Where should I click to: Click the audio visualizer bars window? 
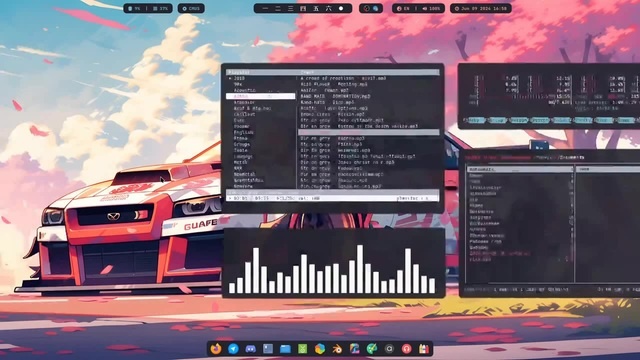point(334,263)
